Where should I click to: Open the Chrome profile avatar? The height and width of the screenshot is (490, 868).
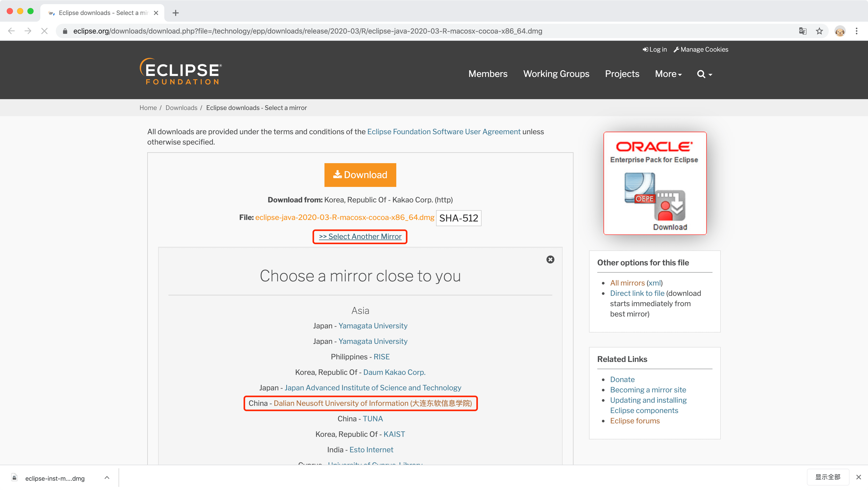[840, 31]
